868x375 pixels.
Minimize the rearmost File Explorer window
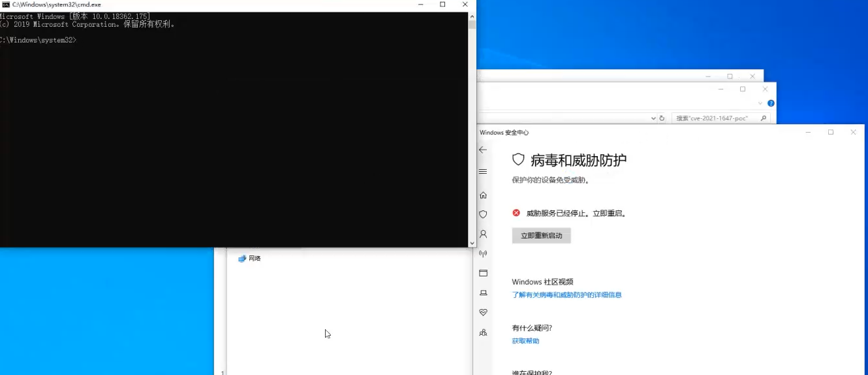click(707, 76)
